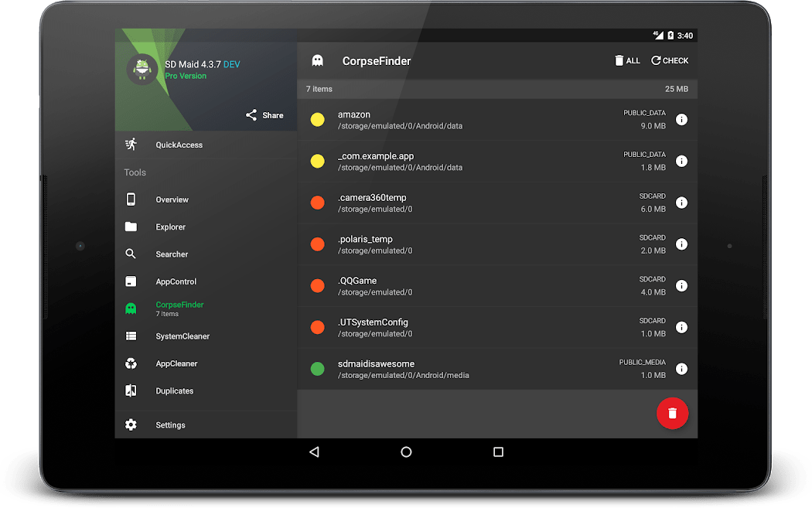Open the AppControl tool
The image size is (812, 508).
click(x=176, y=281)
